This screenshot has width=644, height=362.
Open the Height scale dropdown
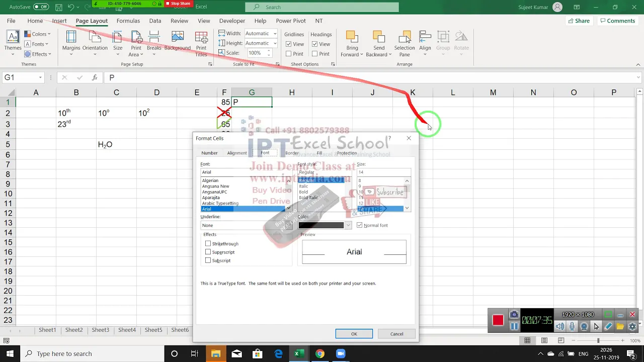point(275,43)
